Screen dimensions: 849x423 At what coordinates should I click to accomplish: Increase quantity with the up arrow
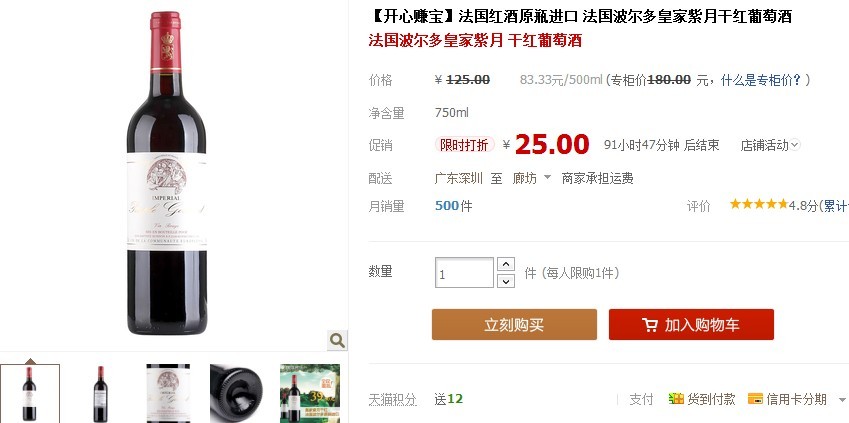point(506,264)
